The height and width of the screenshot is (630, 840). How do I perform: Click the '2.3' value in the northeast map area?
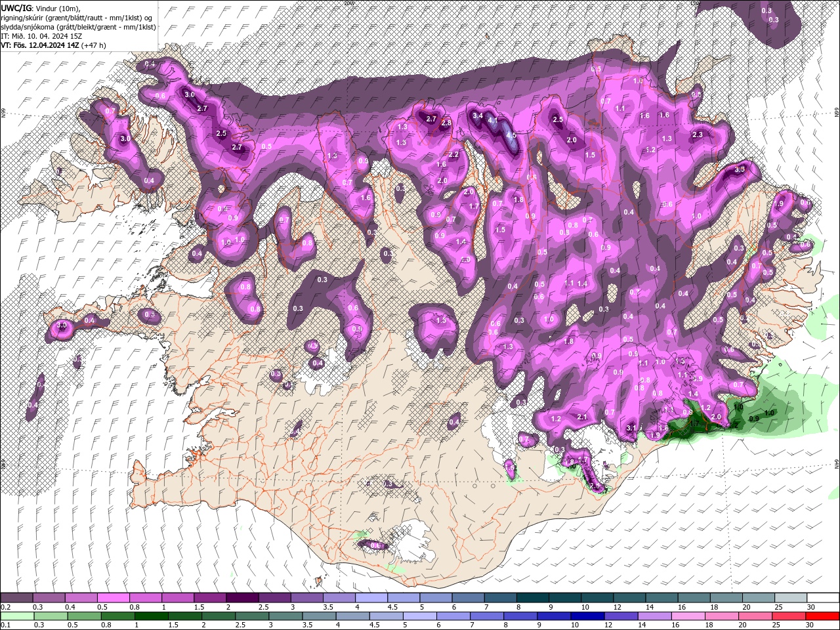click(x=698, y=135)
